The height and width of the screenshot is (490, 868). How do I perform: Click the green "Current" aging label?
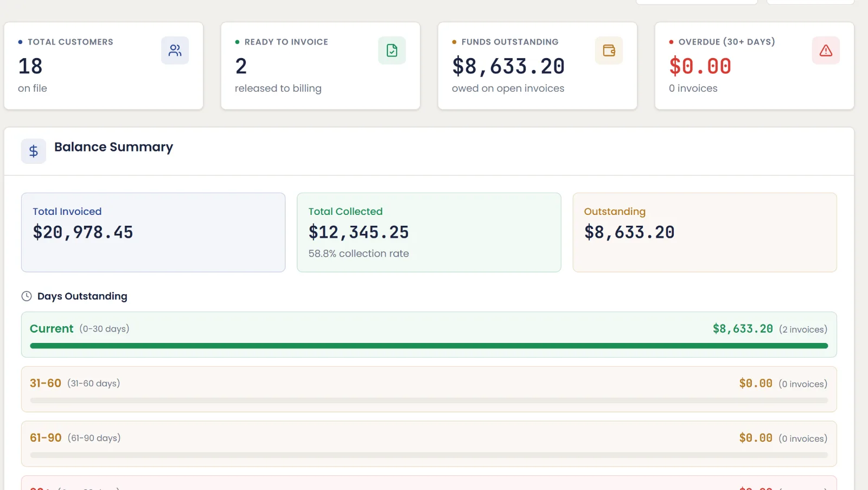(x=52, y=329)
